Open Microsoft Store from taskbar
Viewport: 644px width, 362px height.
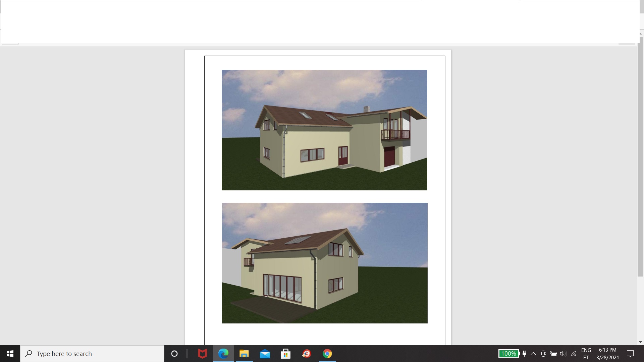(x=285, y=354)
